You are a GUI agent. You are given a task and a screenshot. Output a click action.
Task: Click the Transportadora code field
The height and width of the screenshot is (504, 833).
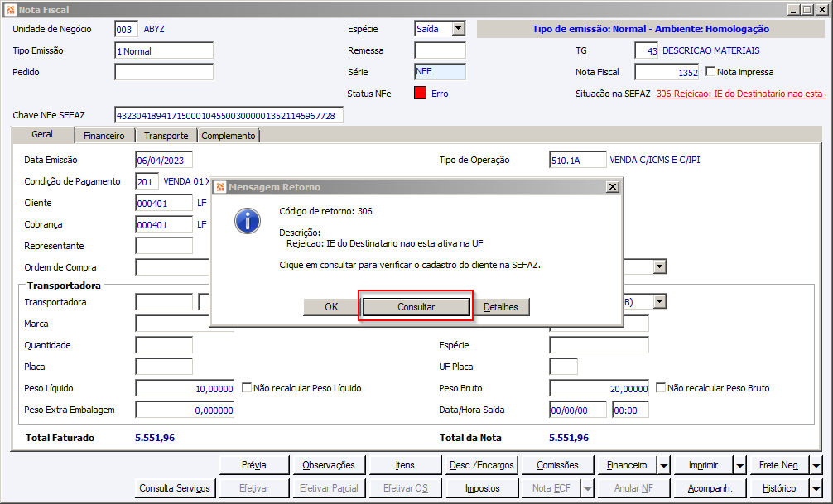pos(164,302)
